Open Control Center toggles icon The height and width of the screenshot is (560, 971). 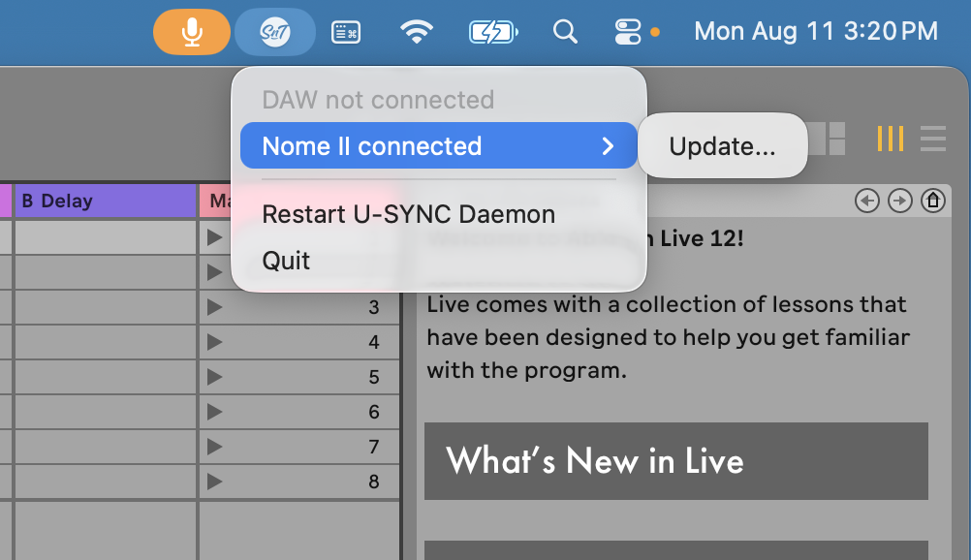tap(628, 32)
